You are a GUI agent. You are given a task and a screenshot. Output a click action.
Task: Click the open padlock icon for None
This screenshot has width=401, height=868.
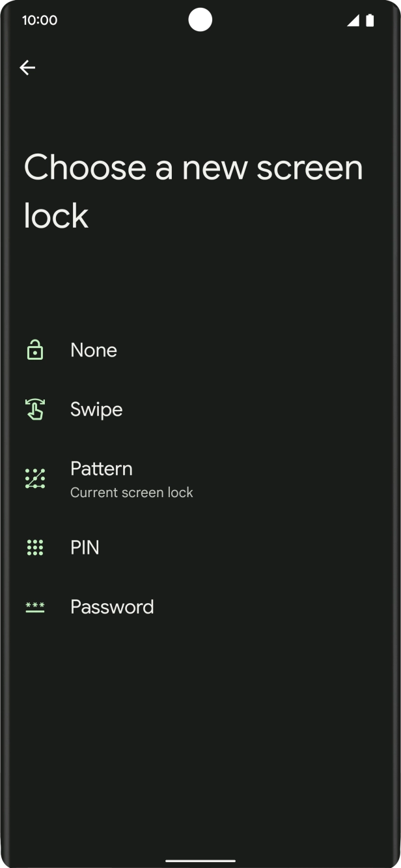(35, 350)
